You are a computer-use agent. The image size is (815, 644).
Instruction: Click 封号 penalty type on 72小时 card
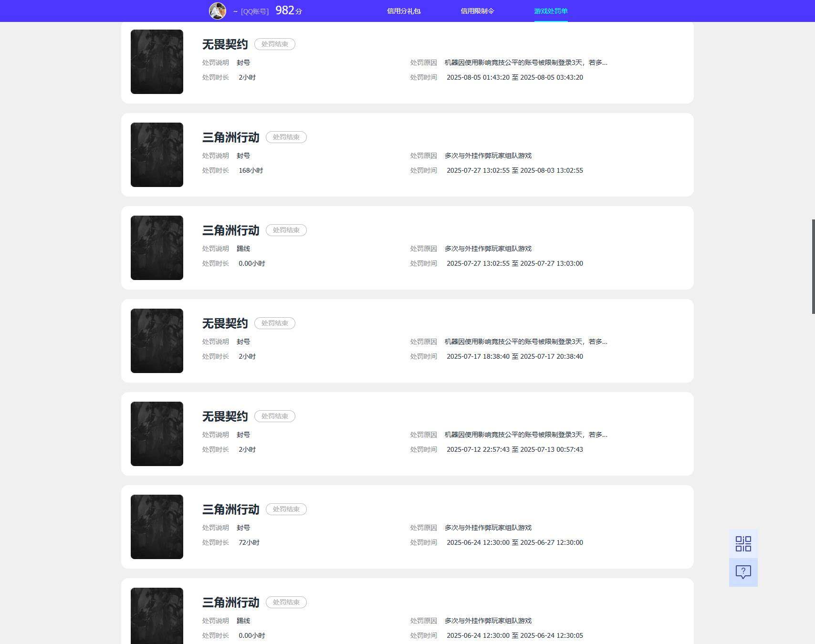[x=243, y=528]
